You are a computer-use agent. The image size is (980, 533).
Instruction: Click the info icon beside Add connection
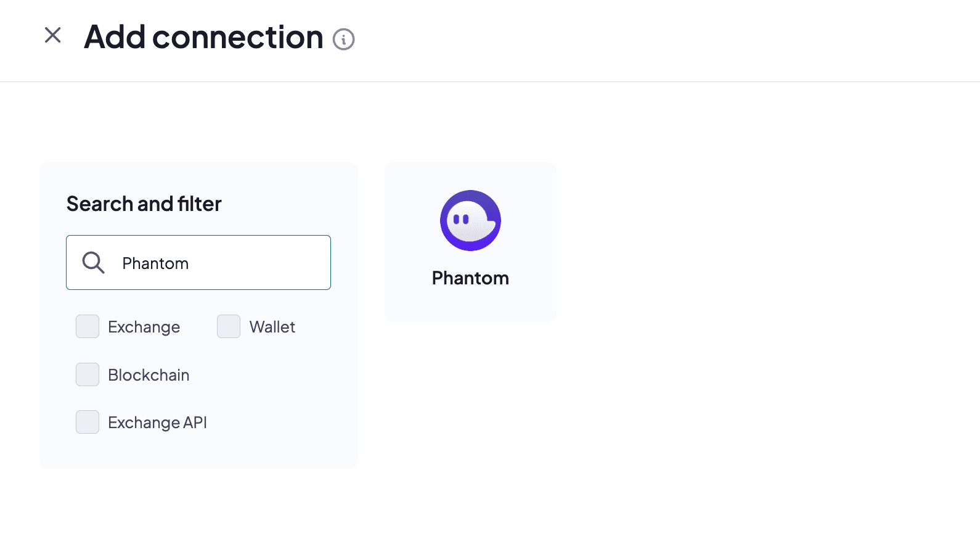coord(343,39)
